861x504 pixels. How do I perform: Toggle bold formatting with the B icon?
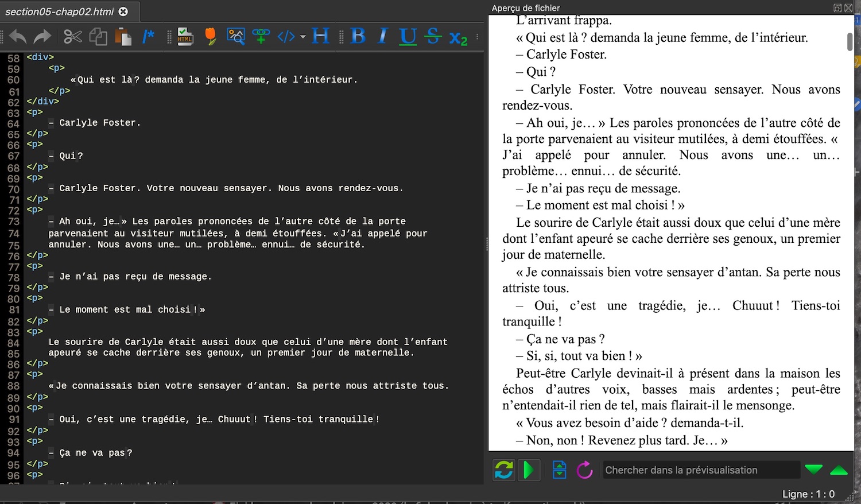(358, 37)
